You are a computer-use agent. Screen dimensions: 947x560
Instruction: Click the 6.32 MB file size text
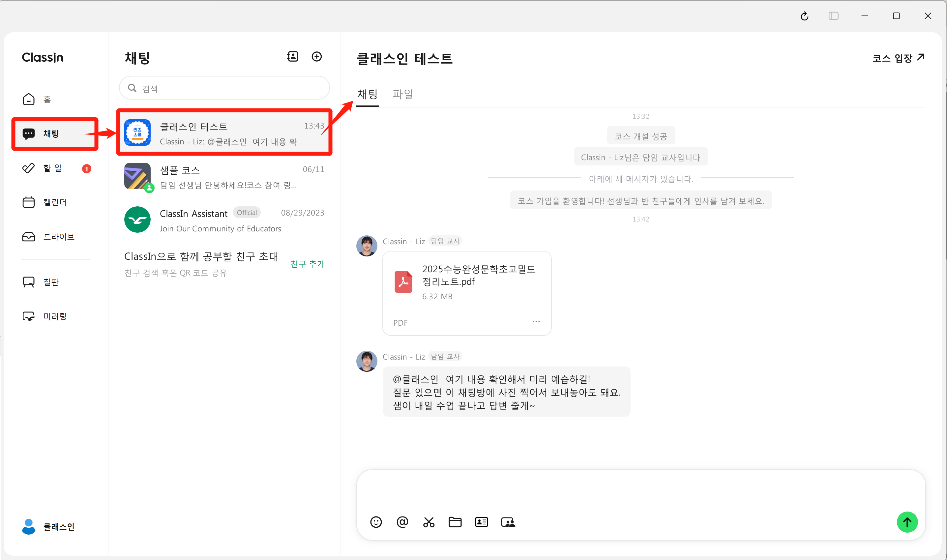pos(437,297)
